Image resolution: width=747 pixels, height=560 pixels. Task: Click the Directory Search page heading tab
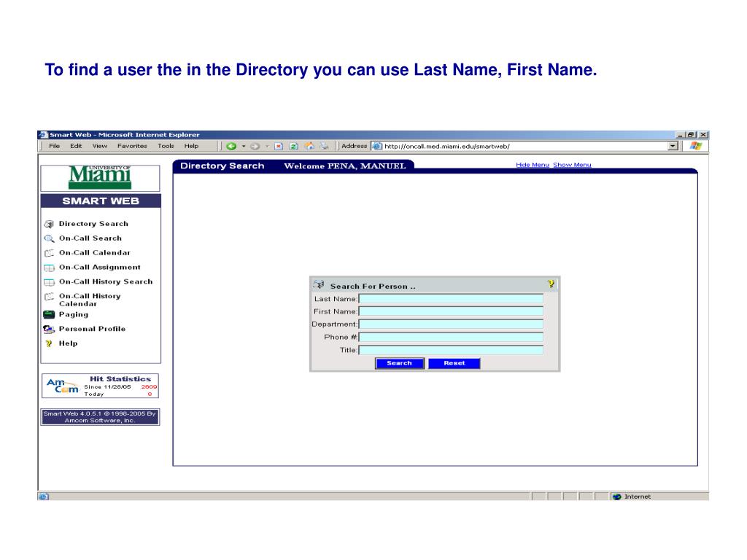(x=222, y=166)
